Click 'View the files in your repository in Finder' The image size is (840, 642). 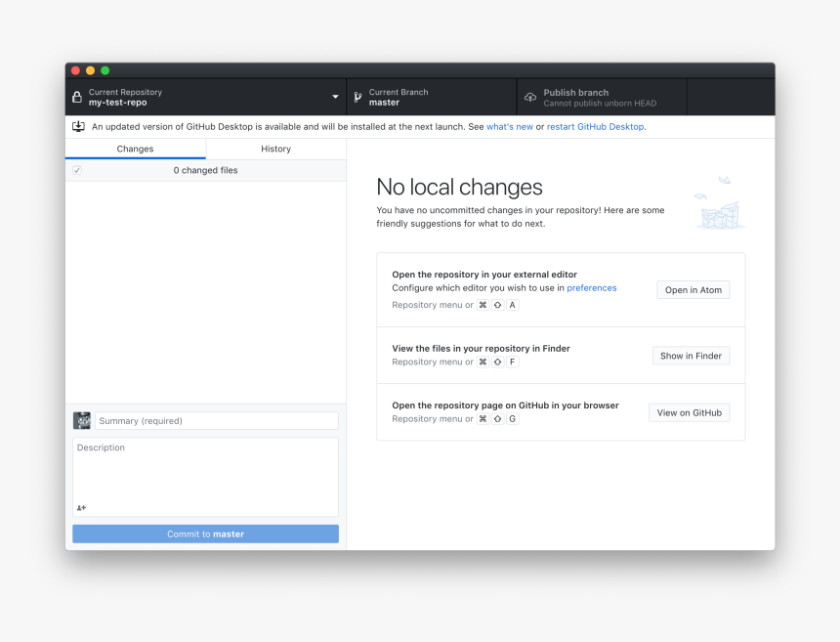[482, 348]
